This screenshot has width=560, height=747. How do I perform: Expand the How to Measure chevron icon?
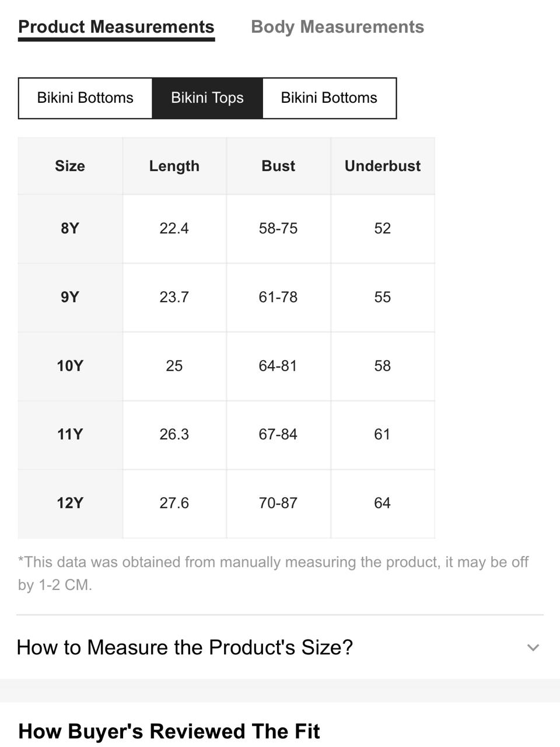pyautogui.click(x=533, y=647)
